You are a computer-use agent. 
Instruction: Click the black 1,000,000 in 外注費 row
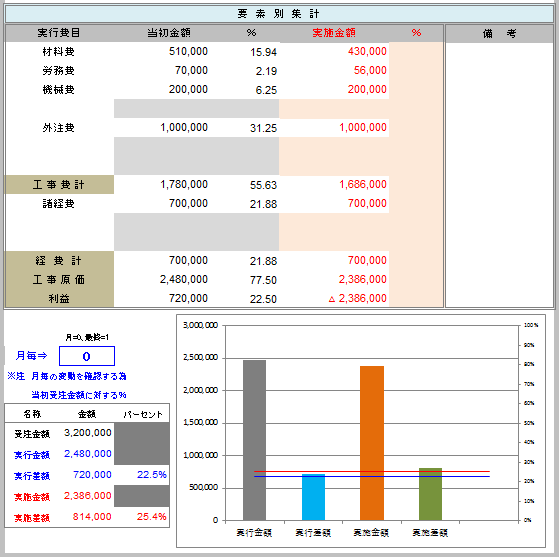(184, 127)
